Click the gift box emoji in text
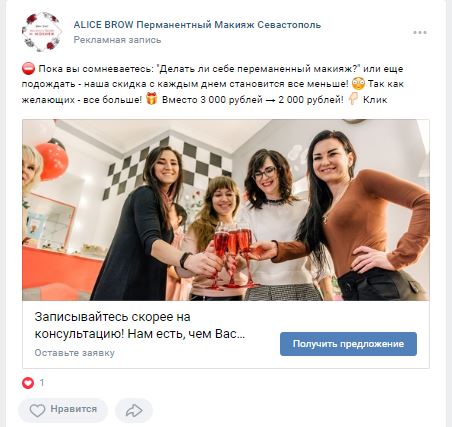 click(x=151, y=99)
